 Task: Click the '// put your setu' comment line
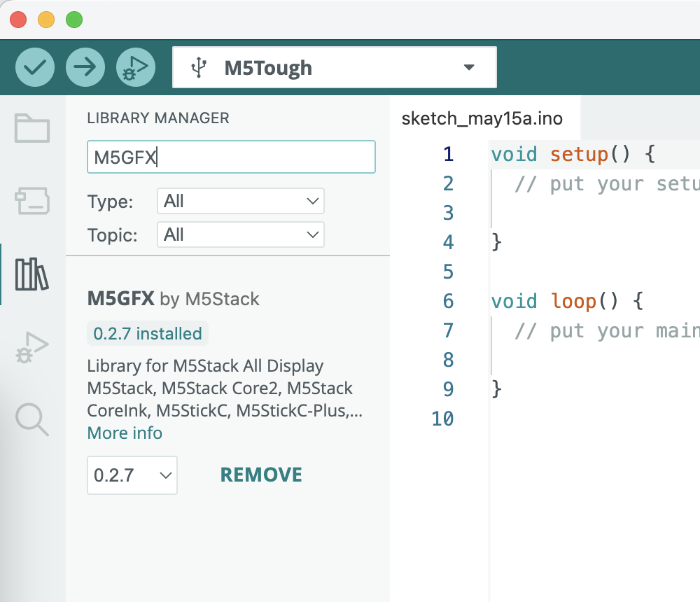coord(607,184)
